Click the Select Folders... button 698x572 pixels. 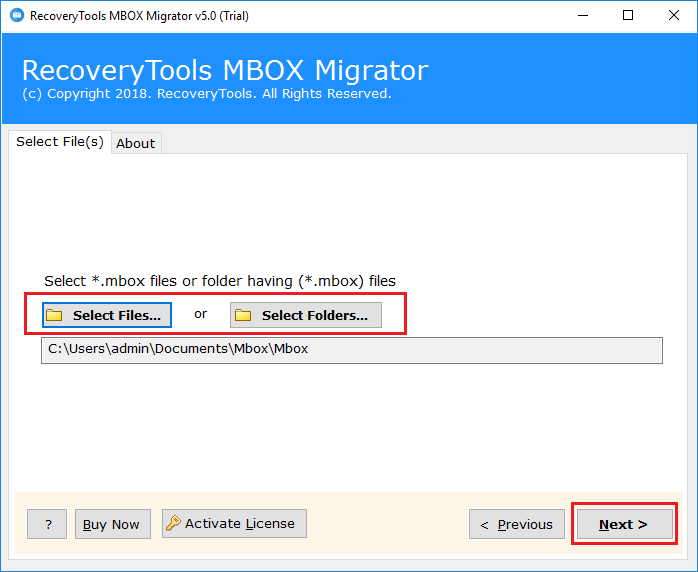tap(306, 315)
